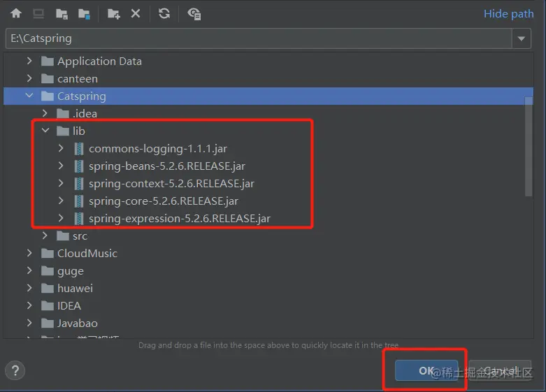Delete selection using the X icon
The image size is (546, 392).
(x=136, y=13)
